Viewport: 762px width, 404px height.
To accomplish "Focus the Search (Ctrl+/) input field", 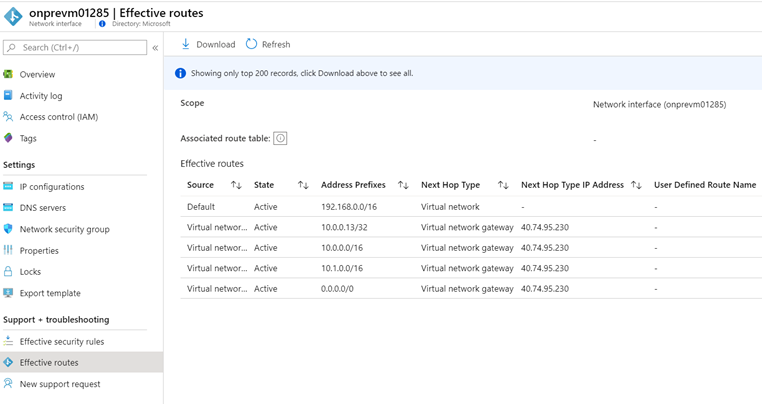I will coord(75,48).
